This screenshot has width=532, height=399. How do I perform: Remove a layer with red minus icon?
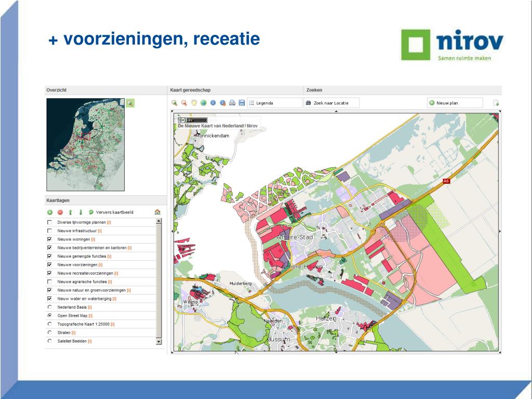pos(60,212)
